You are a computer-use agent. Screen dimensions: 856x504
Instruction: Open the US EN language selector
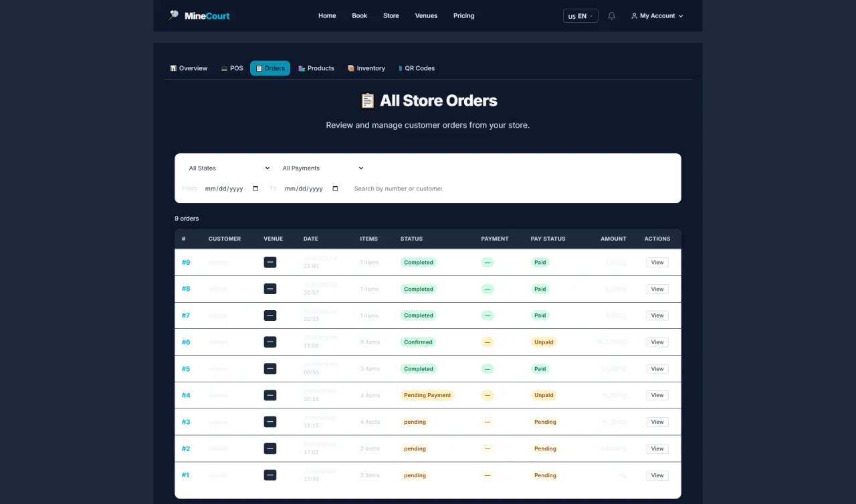[580, 16]
